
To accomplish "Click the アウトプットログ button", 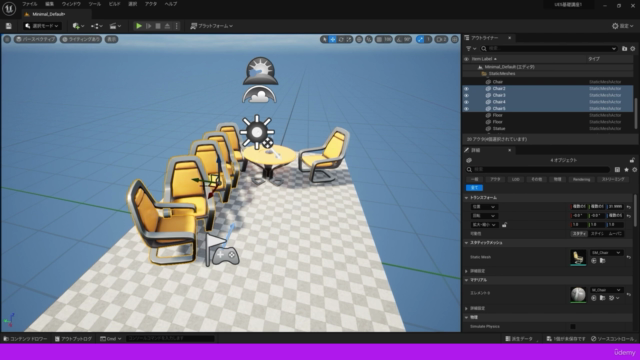I will pyautogui.click(x=73, y=339).
